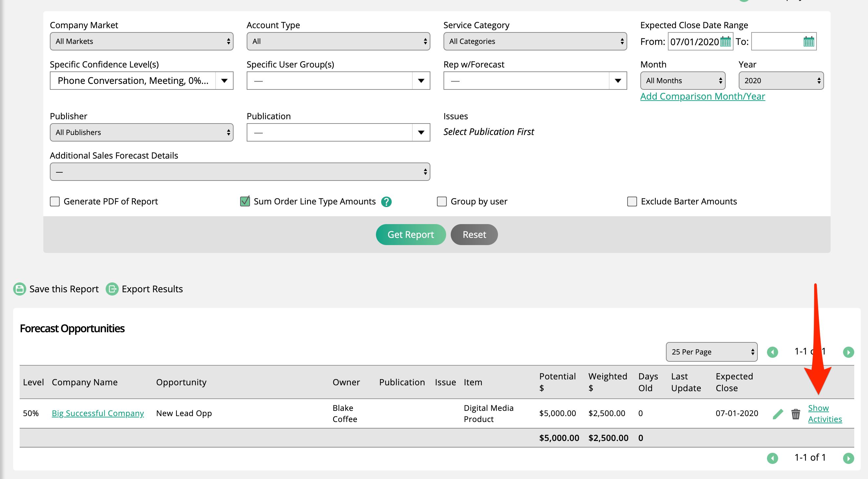Click the Get Report button
The height and width of the screenshot is (479, 868).
click(410, 234)
